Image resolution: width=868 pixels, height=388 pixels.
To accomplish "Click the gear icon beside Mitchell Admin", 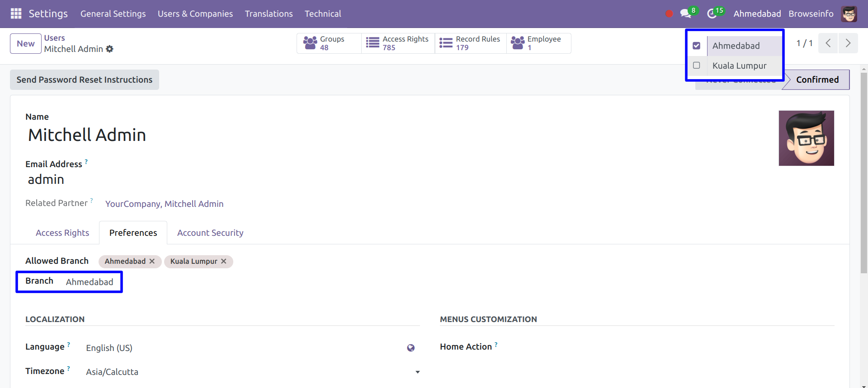I will [109, 49].
